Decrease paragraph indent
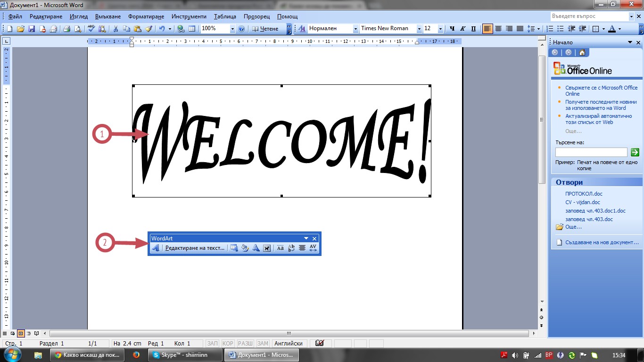The image size is (644, 362). tap(571, 29)
